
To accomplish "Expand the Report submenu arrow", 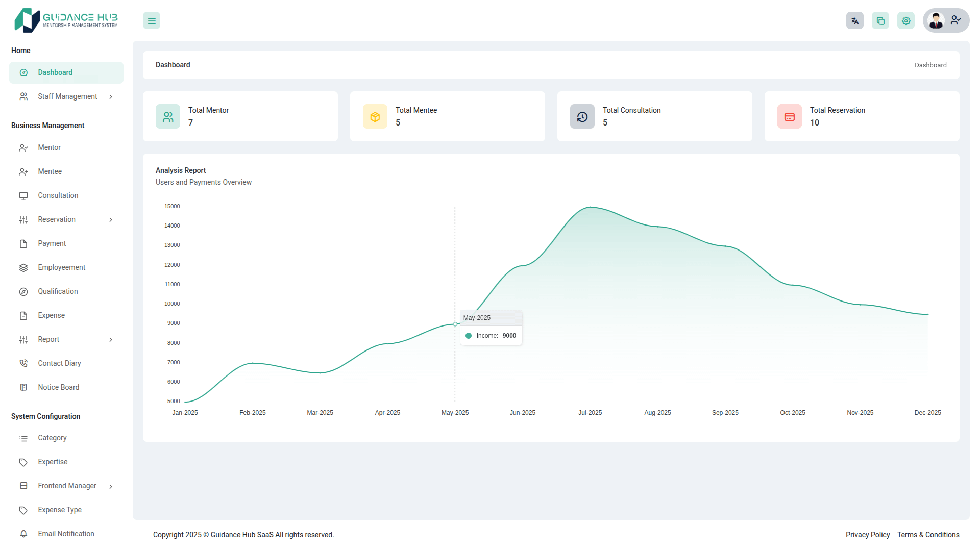I will [111, 340].
